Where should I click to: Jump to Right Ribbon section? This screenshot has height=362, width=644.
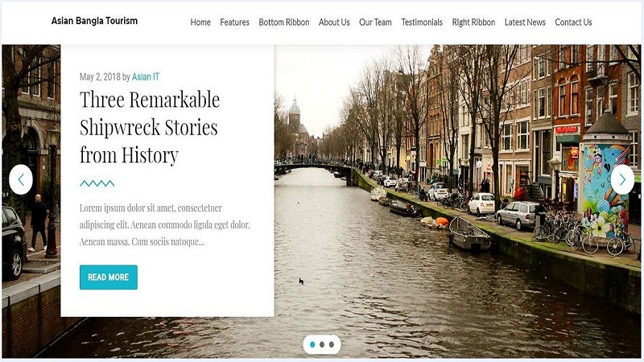tap(473, 23)
